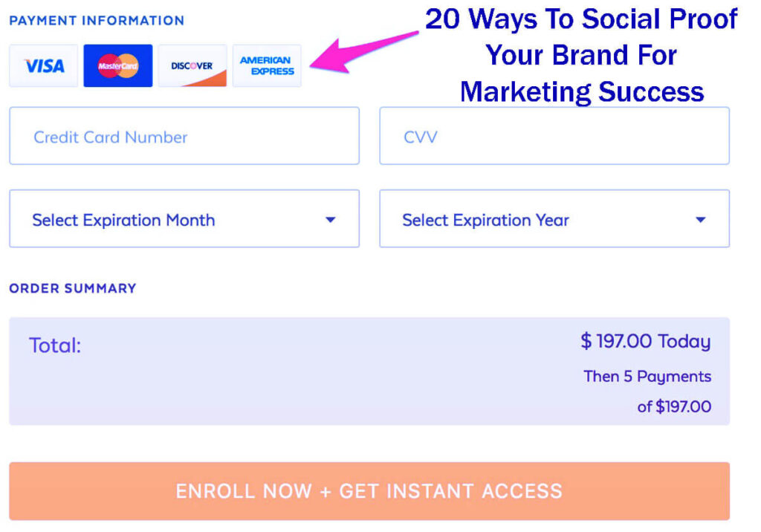The image size is (761, 532).
Task: Select the Visa payment card icon
Action: pos(43,65)
